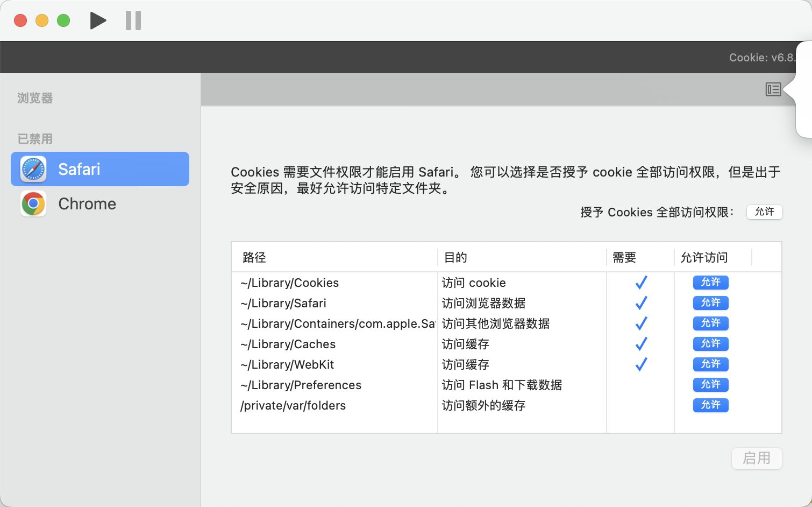
Task: Maximize the window with the green button
Action: [63, 20]
